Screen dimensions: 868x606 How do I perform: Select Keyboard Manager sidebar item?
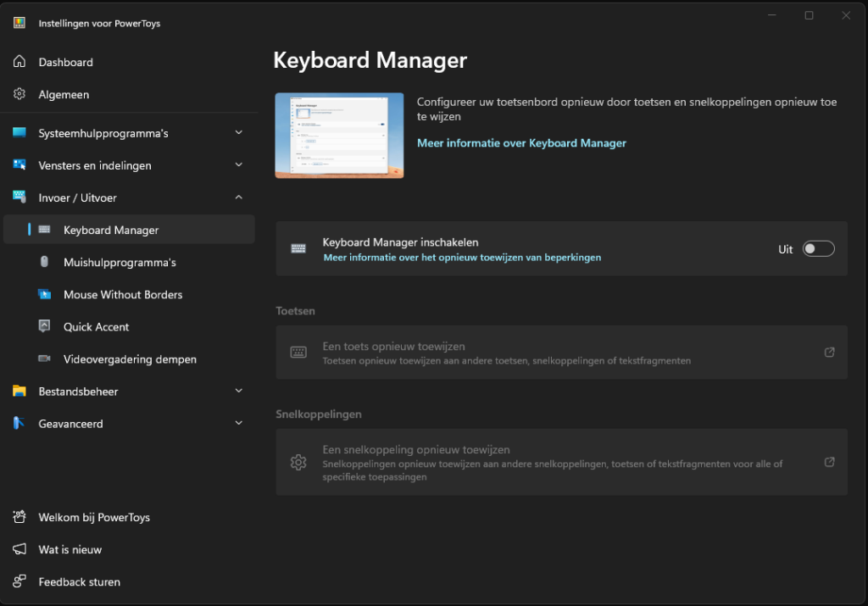pos(129,230)
